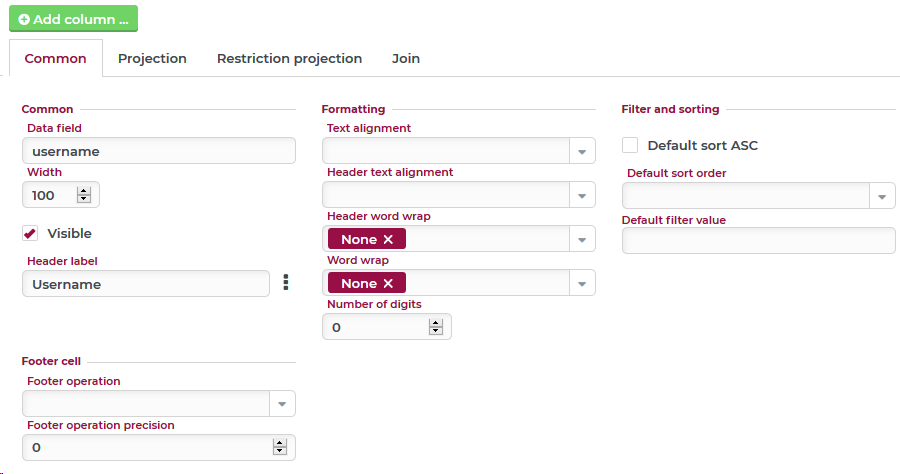Decrease Footer operation precision value
The height and width of the screenshot is (474, 900).
click(x=280, y=451)
